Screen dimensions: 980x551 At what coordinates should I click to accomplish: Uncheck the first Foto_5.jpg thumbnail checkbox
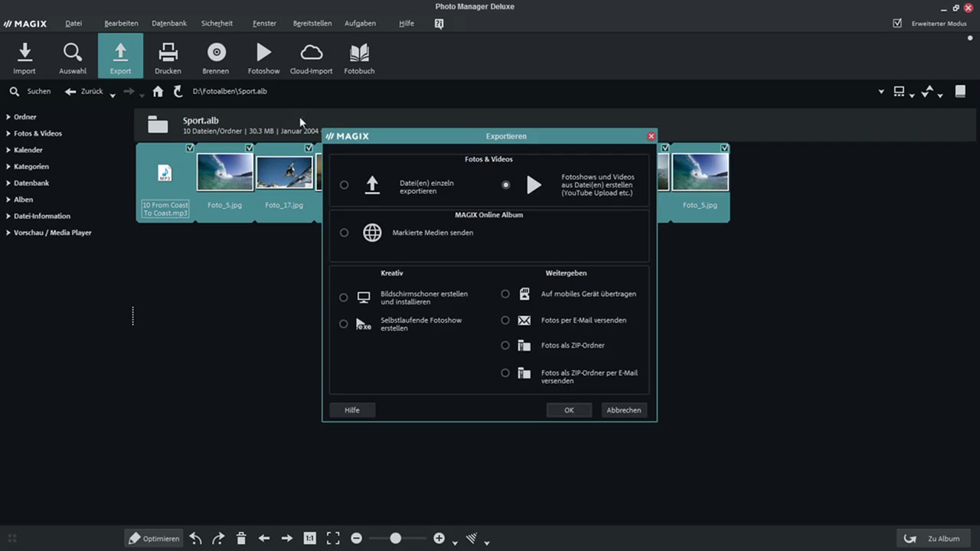click(249, 148)
